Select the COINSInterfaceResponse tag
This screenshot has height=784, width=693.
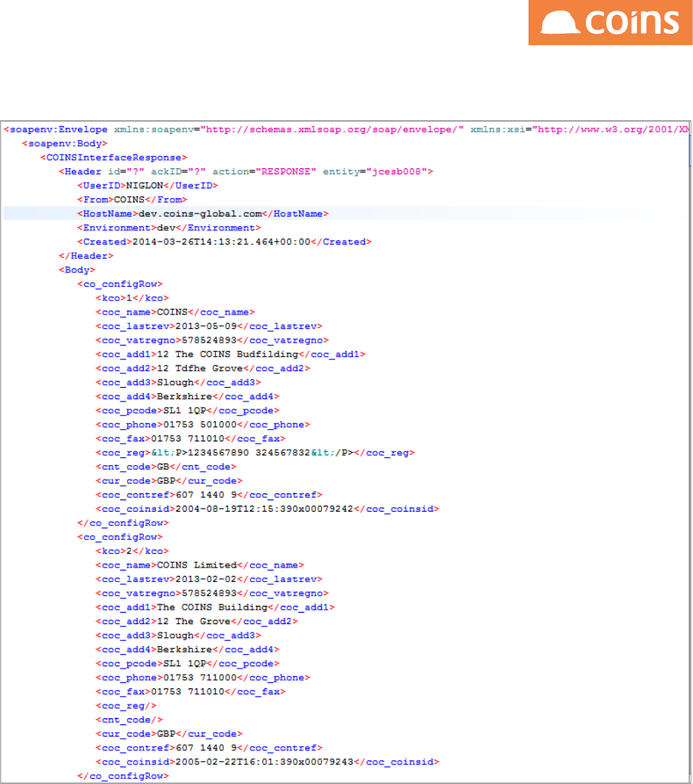point(113,158)
